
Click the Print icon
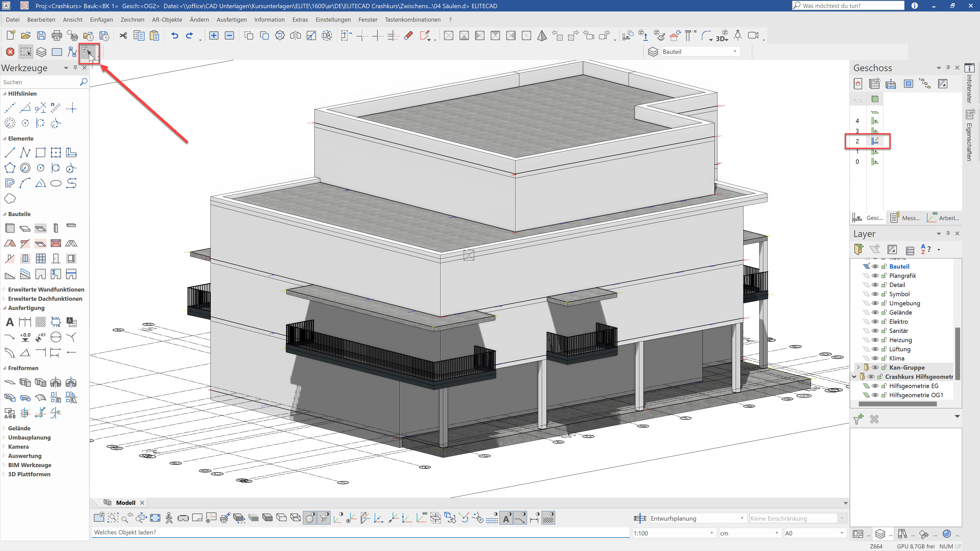tap(57, 35)
